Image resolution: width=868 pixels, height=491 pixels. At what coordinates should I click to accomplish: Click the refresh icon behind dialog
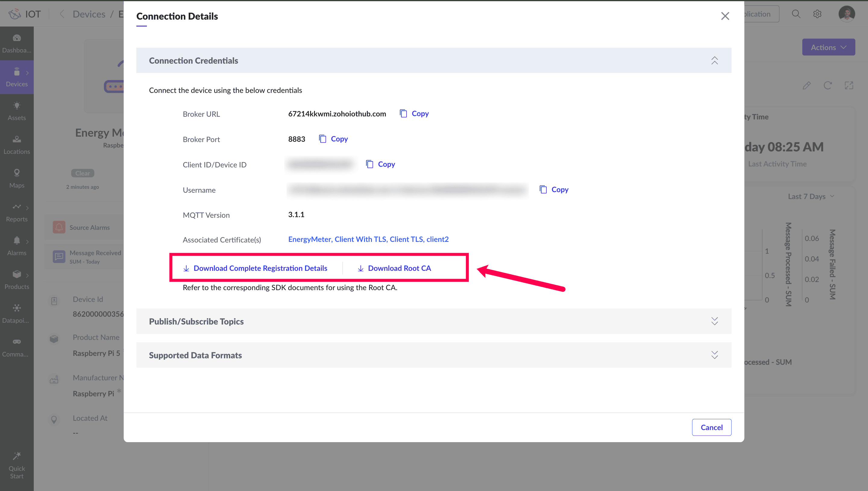828,85
